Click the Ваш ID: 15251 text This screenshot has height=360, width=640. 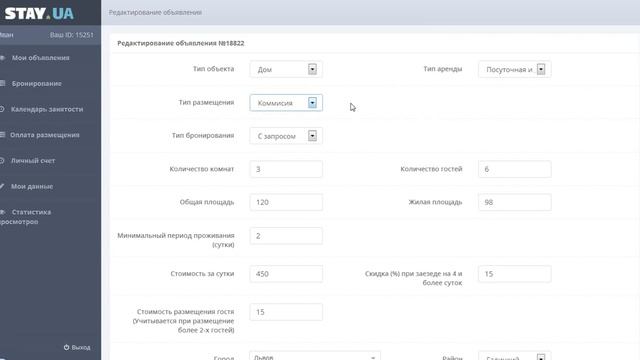[x=71, y=35]
